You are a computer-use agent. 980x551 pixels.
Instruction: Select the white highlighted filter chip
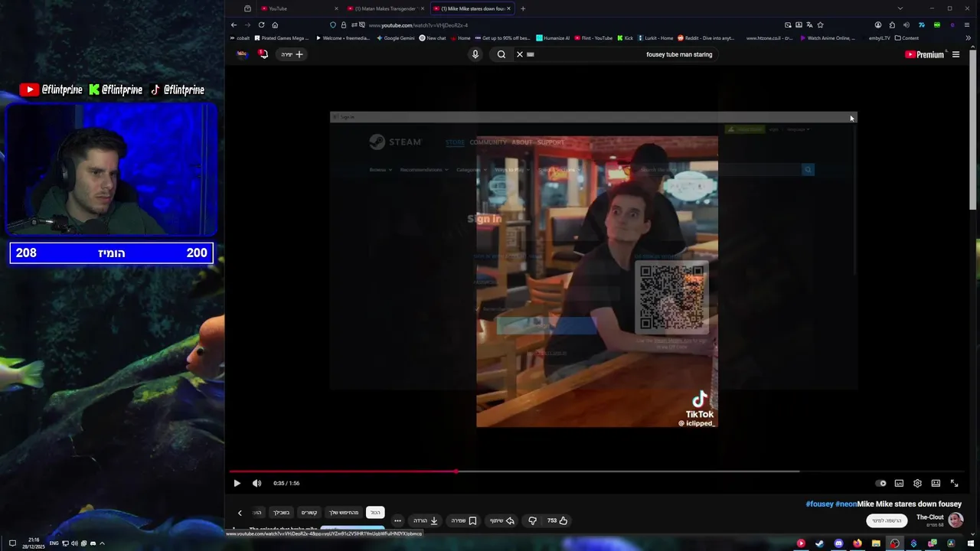pyautogui.click(x=375, y=512)
